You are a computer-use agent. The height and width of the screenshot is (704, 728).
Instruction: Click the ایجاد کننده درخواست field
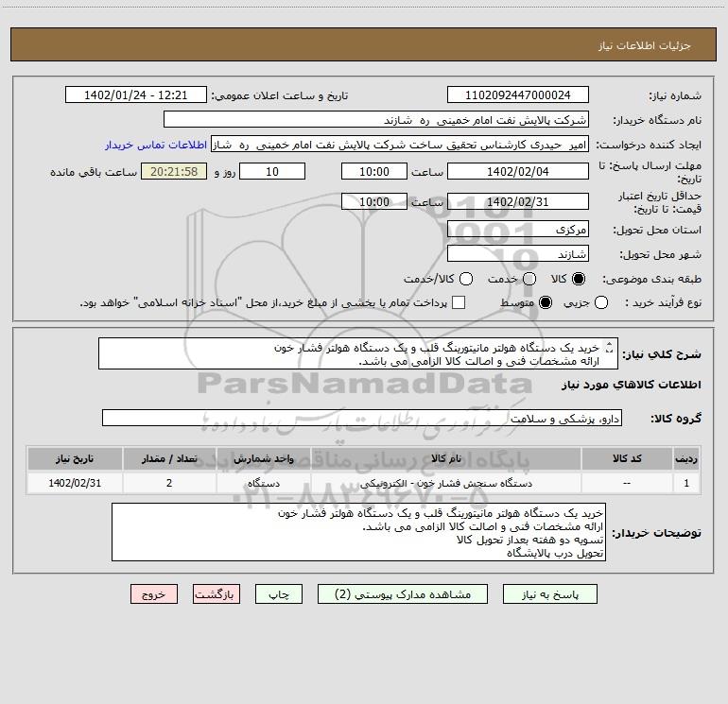[400, 145]
